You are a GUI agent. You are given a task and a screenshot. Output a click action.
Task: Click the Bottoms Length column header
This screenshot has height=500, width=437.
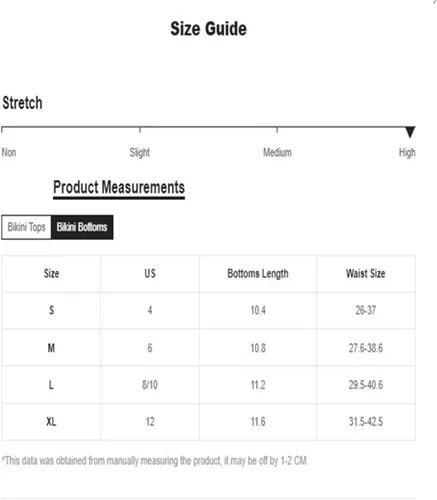point(258,274)
